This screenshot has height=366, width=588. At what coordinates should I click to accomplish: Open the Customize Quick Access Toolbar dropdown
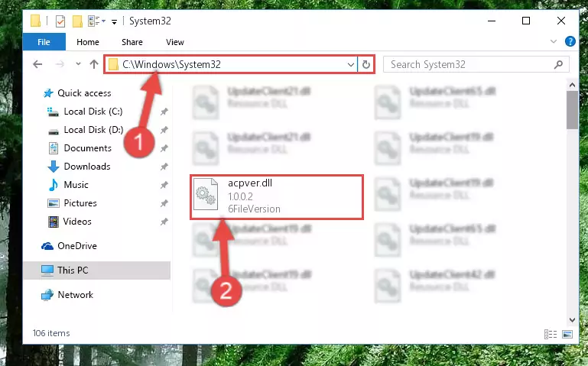click(114, 21)
